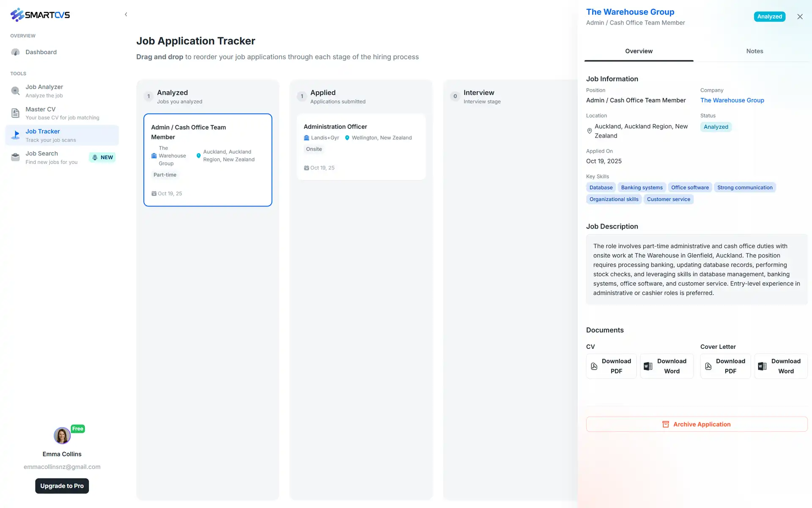Click the Word icon under Cover Letter
The height and width of the screenshot is (508, 812).
762,366
